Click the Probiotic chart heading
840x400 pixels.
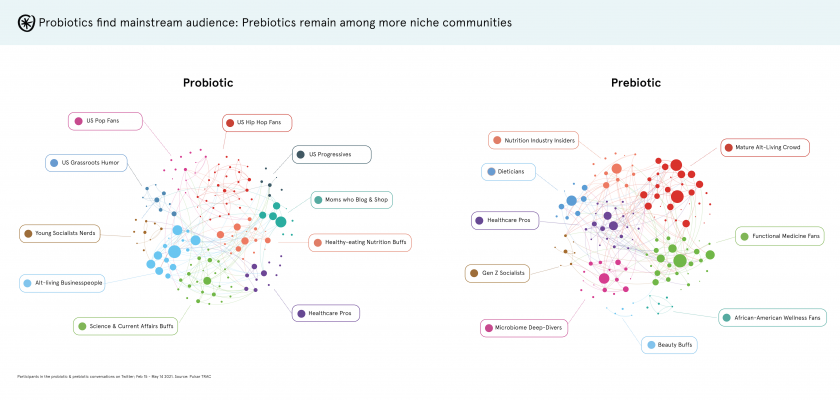tap(208, 82)
